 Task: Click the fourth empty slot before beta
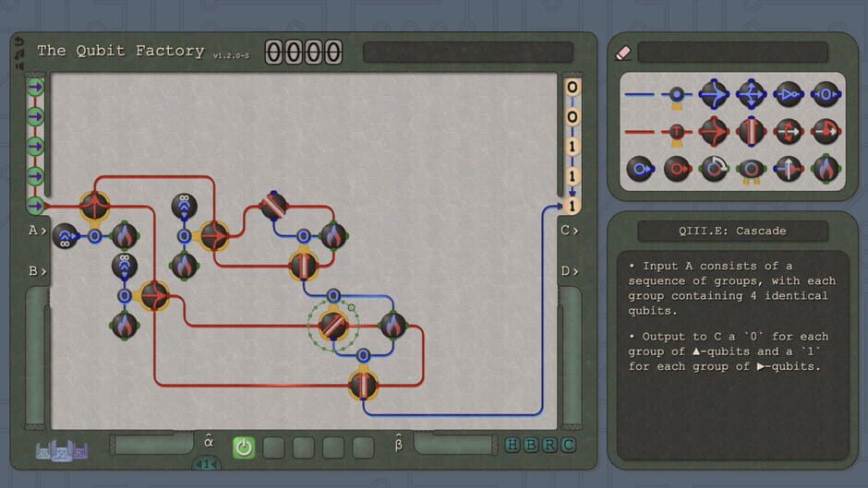point(363,447)
